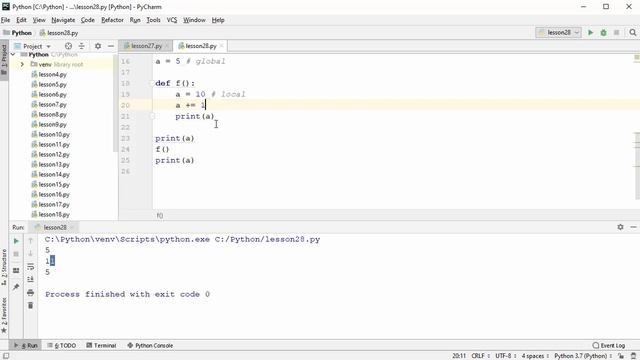Pin the Run tab
Screen dimensions: 640x360
(x=16, y=287)
